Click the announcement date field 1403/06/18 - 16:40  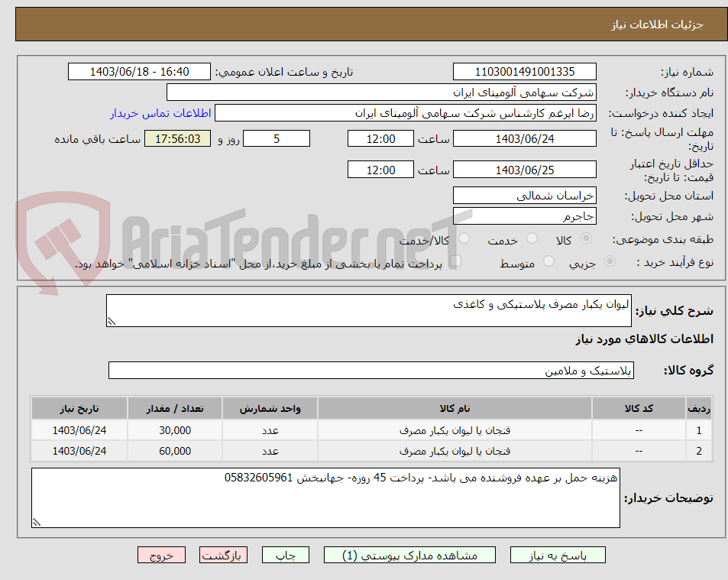point(139,72)
